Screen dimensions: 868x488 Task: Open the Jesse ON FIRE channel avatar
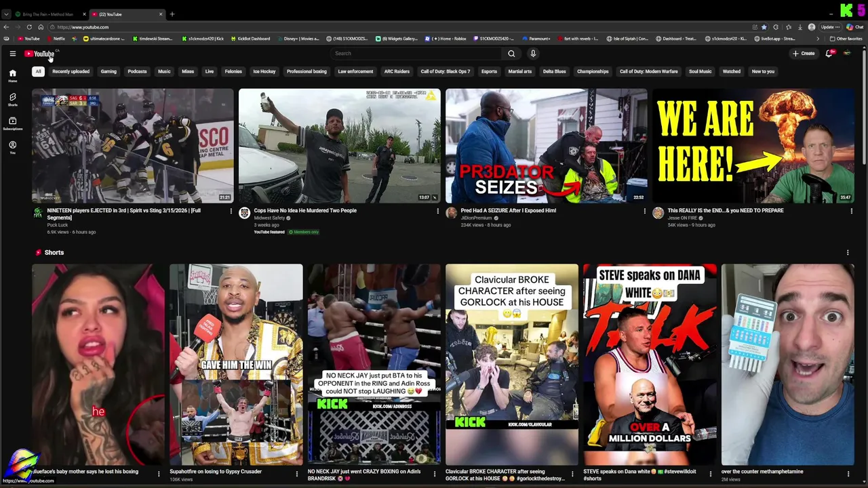[x=658, y=213]
